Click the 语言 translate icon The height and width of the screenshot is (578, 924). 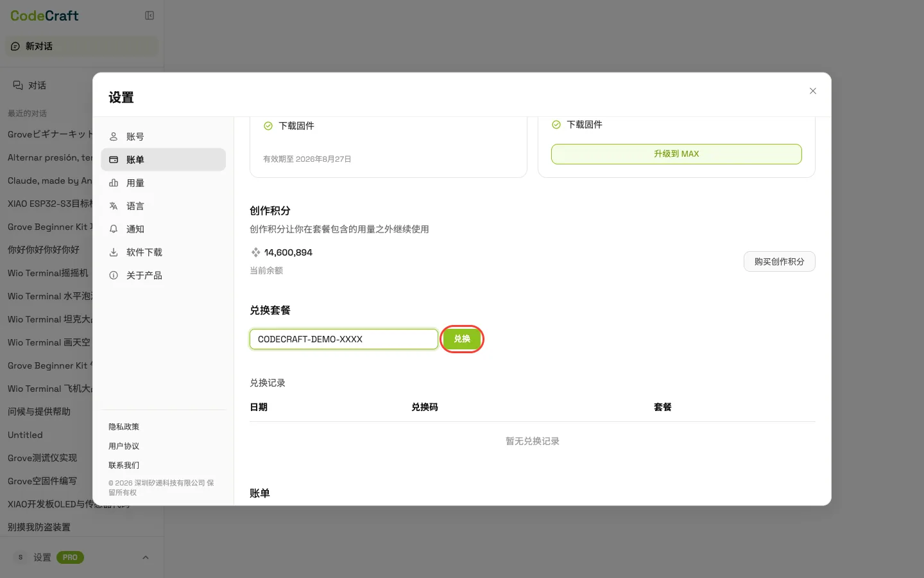[114, 206]
